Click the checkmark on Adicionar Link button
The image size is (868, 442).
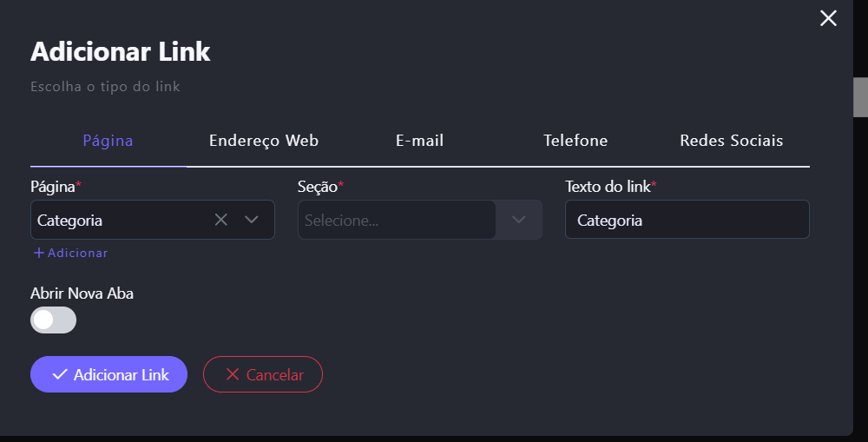click(60, 374)
